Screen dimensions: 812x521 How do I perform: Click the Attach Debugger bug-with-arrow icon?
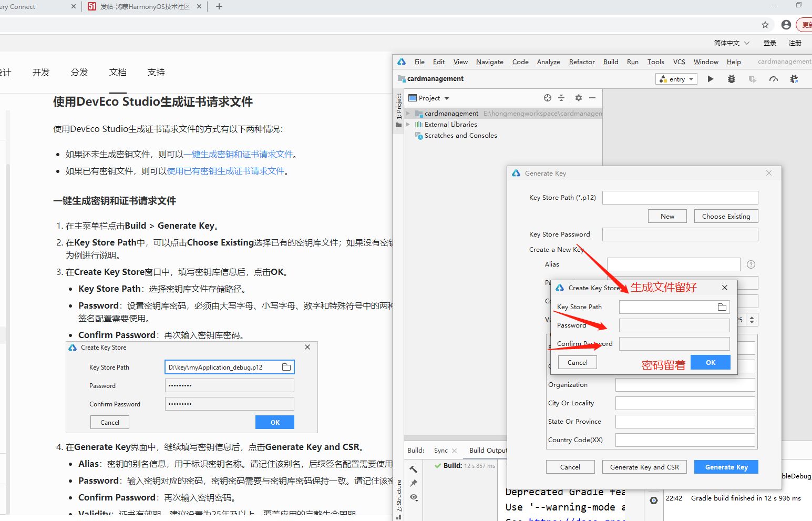coord(794,79)
